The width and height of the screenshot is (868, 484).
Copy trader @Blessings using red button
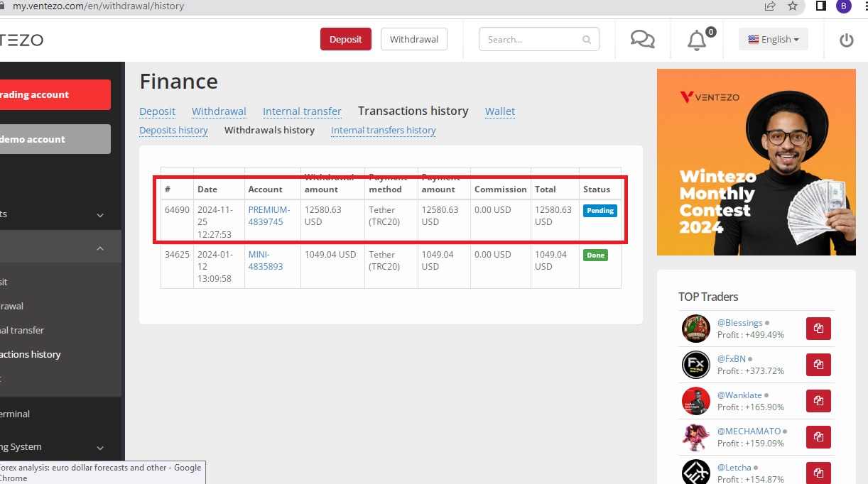(818, 329)
